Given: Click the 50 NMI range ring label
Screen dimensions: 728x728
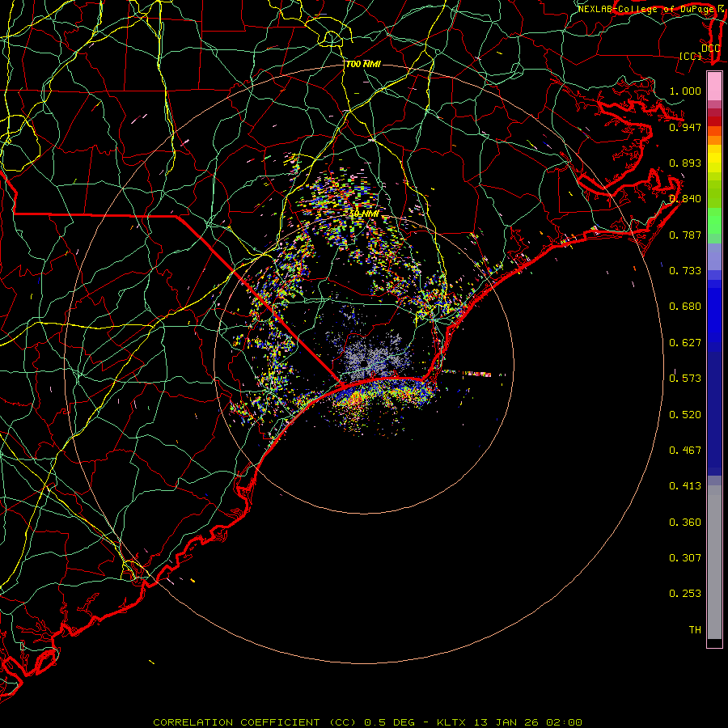Looking at the screenshot, I should pyautogui.click(x=363, y=214).
